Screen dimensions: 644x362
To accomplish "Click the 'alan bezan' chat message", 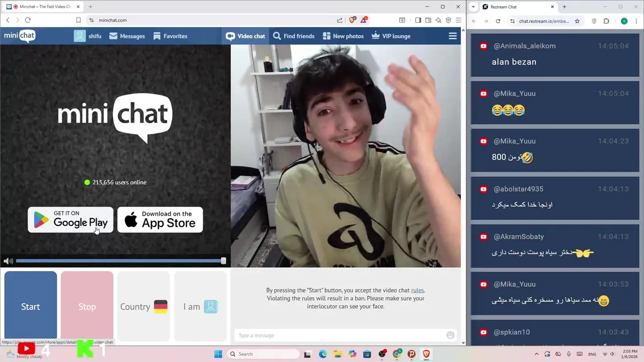I will coord(514,62).
